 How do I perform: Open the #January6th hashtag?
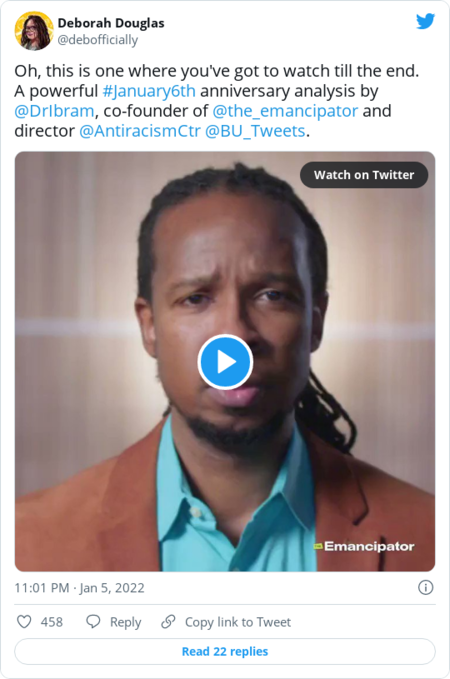pos(149,91)
